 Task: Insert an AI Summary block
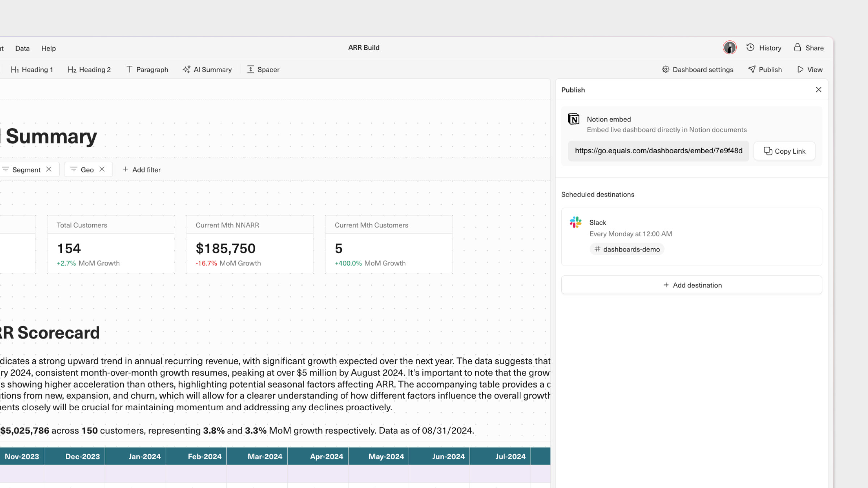[x=207, y=69]
